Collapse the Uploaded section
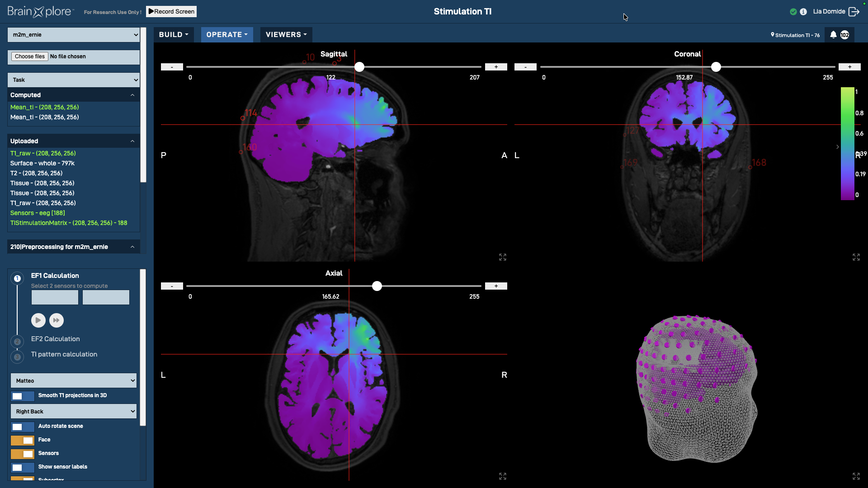 tap(132, 141)
